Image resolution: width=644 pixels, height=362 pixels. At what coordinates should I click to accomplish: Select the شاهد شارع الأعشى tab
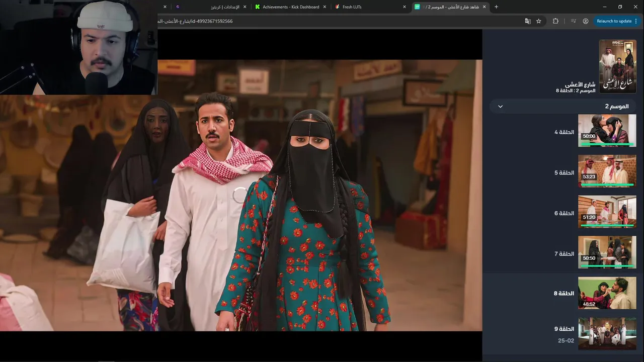tap(450, 7)
